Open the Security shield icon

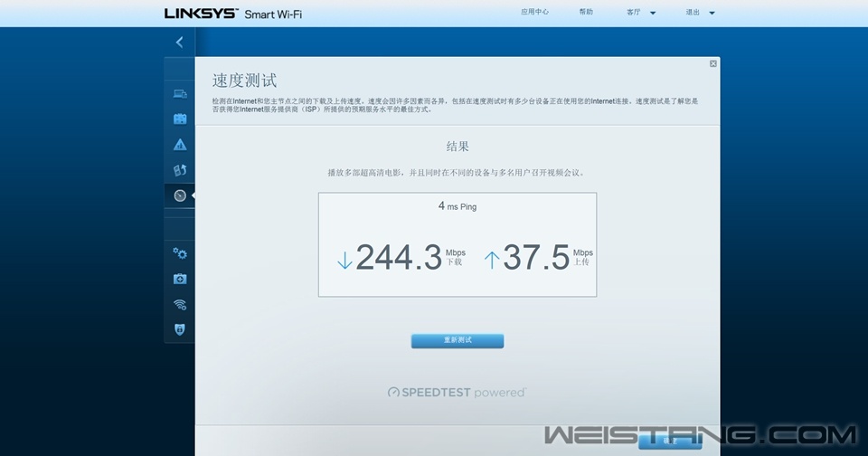click(180, 329)
